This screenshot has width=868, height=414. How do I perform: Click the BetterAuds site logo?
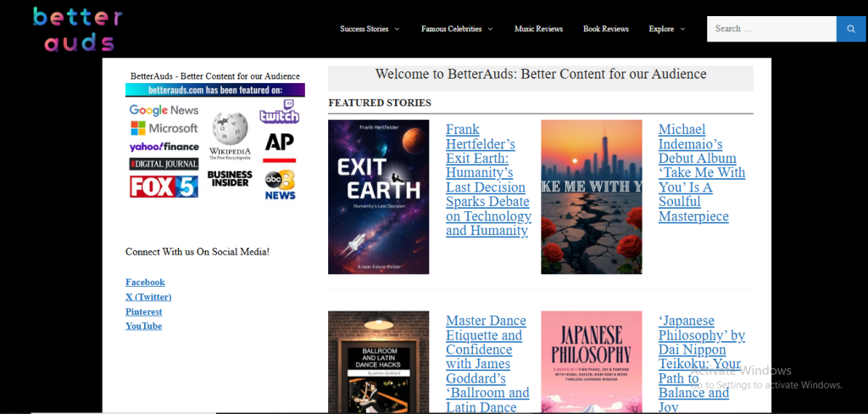pos(78,29)
